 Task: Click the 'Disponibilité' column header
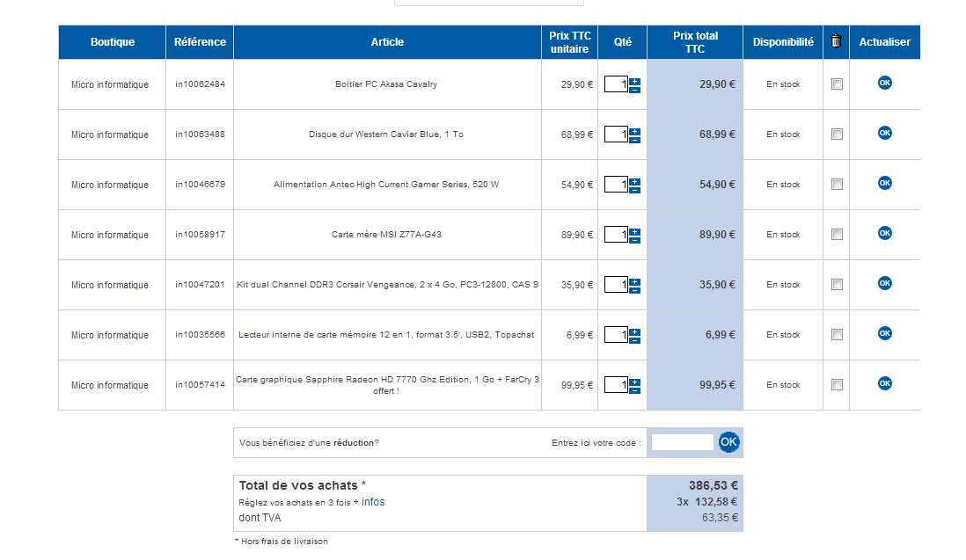point(783,42)
